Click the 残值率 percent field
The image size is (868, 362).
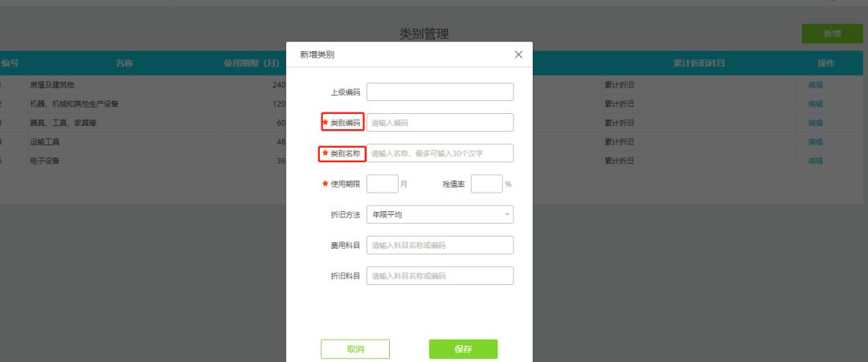(x=486, y=184)
